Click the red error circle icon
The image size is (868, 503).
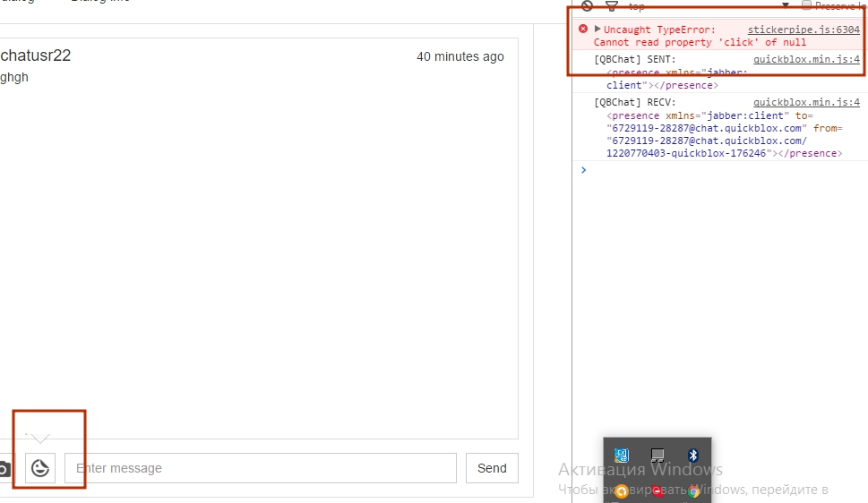click(x=583, y=29)
